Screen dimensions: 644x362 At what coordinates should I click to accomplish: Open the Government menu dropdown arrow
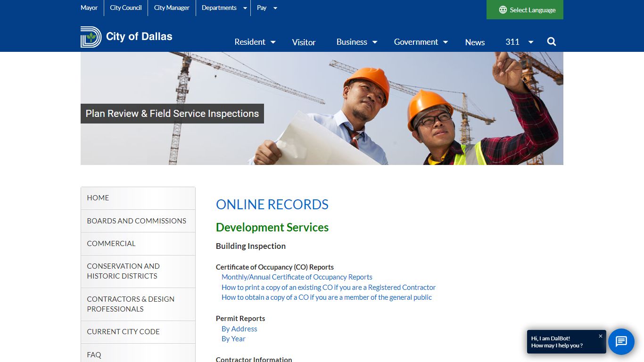[x=446, y=42]
